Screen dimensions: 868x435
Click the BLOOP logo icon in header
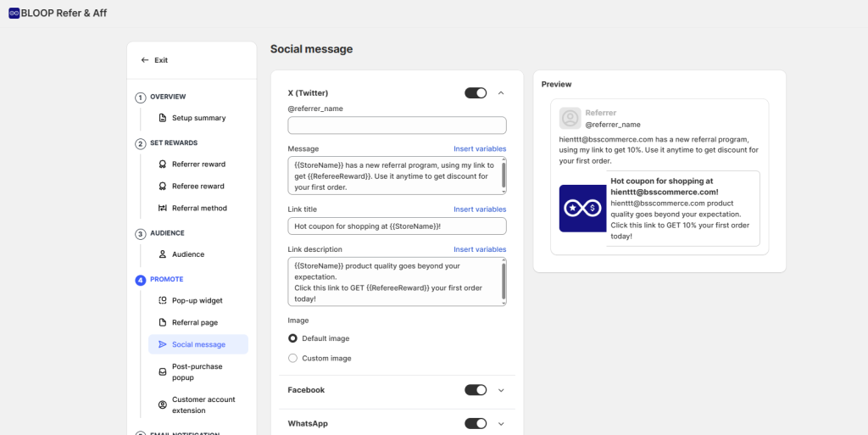click(14, 14)
